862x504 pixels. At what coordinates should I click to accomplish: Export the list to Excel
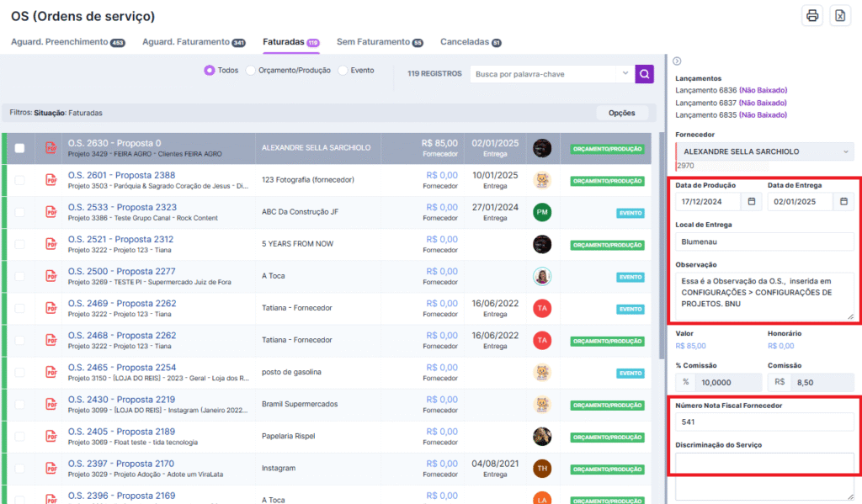click(x=840, y=16)
